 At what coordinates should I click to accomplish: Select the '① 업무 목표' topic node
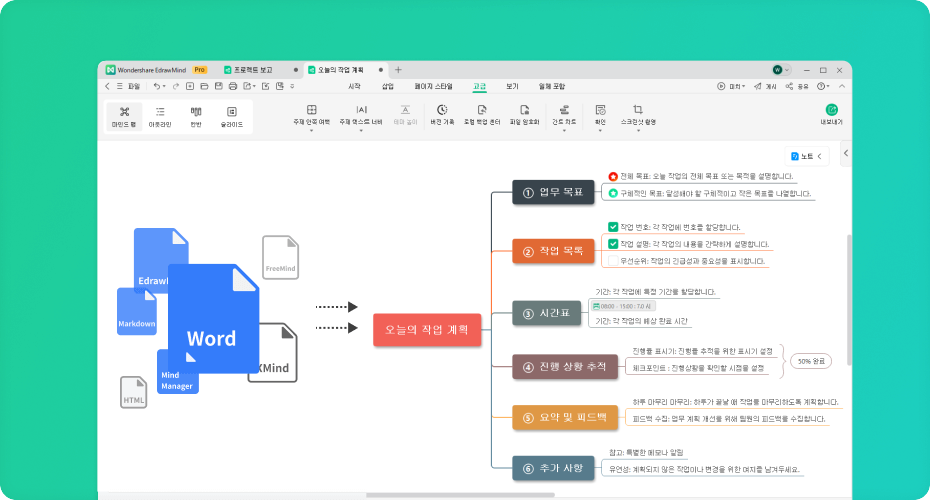(x=553, y=192)
